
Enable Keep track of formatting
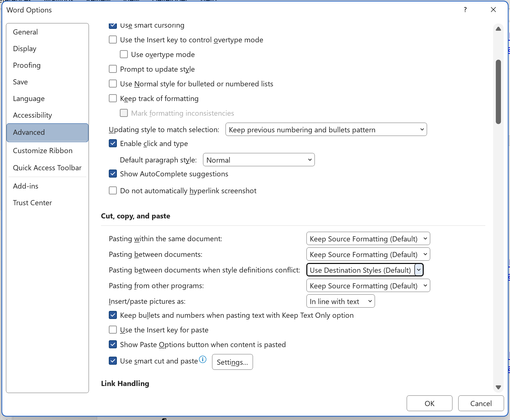113,98
